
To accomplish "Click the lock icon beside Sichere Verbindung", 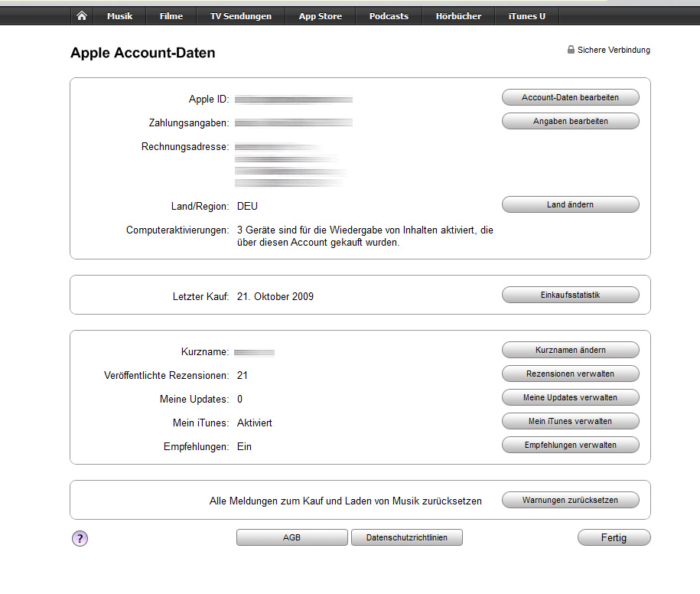I will tap(571, 50).
